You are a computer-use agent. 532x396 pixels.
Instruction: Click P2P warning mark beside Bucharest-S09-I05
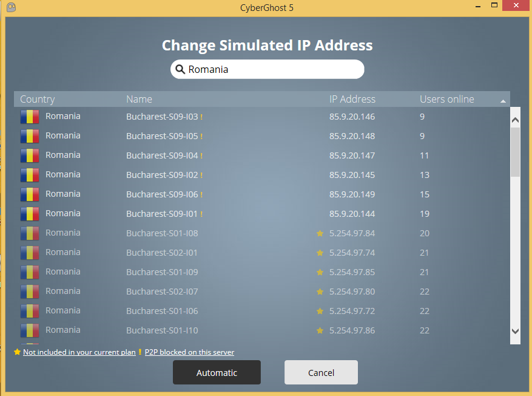(201, 136)
